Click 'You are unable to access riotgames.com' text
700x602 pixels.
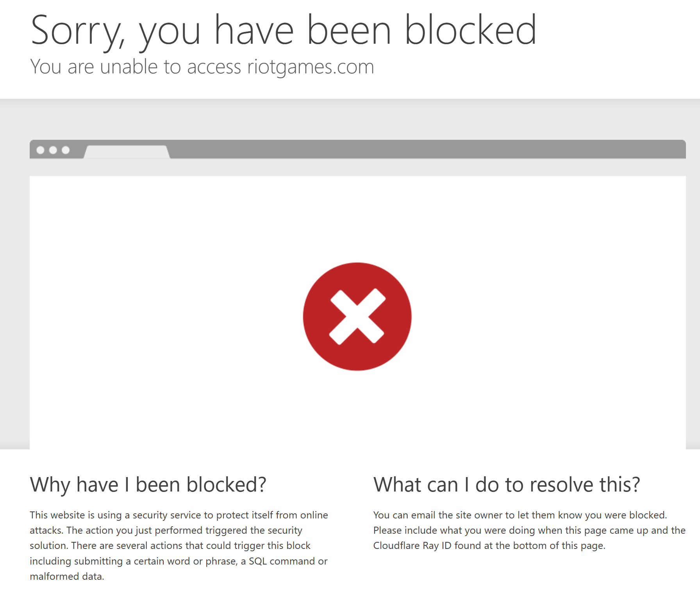point(202,67)
